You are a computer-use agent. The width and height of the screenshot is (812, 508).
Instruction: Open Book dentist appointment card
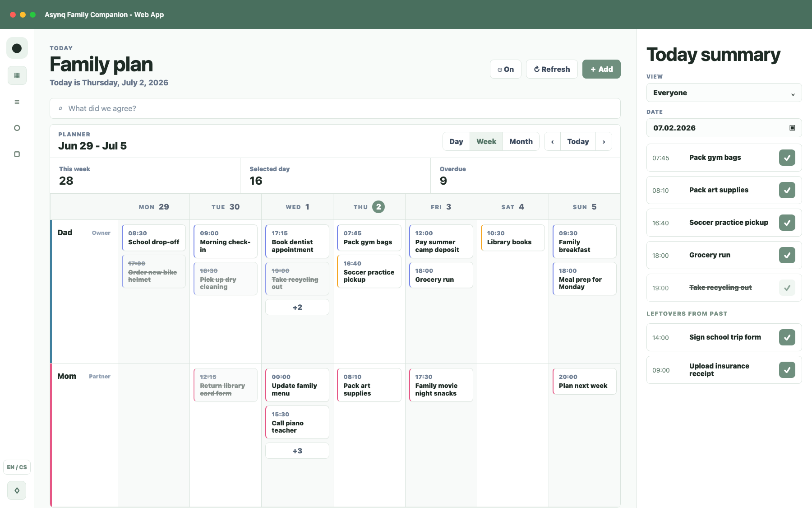point(297,241)
